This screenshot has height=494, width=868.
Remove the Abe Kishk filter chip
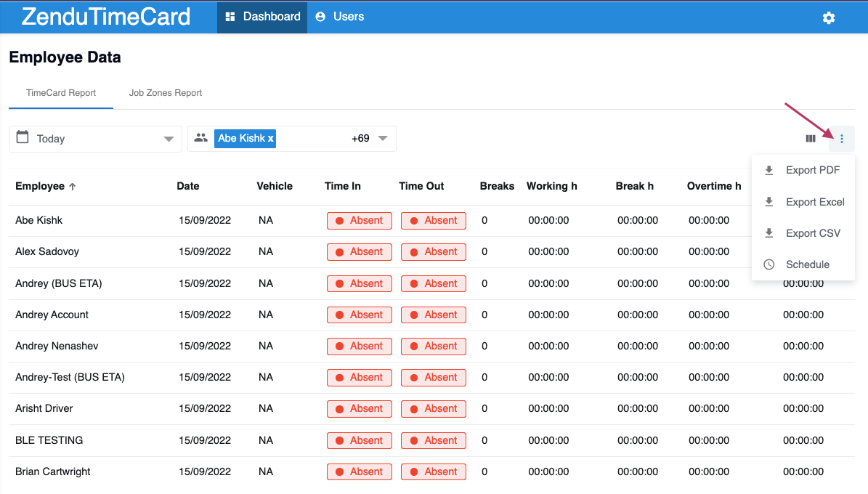coord(271,139)
